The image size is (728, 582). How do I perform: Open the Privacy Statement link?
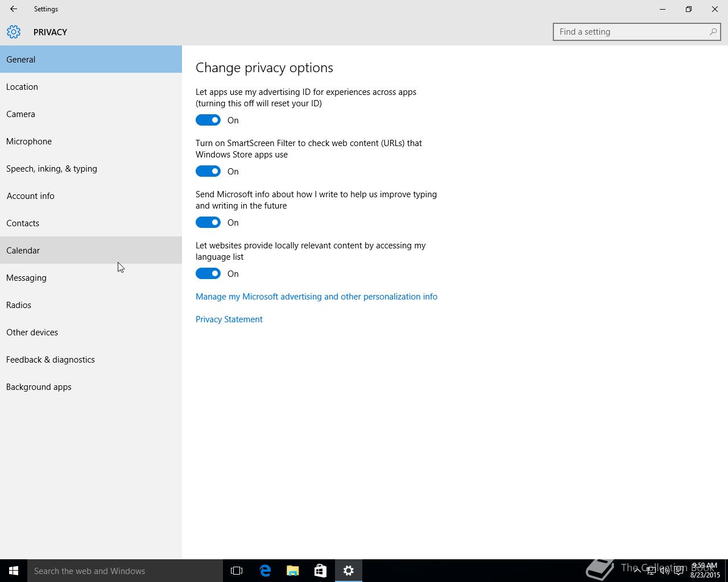coord(229,319)
